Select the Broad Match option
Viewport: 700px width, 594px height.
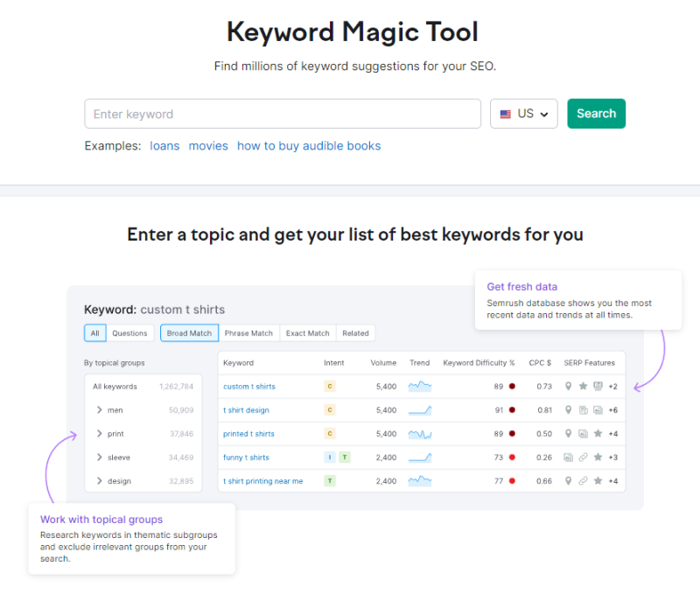(189, 332)
